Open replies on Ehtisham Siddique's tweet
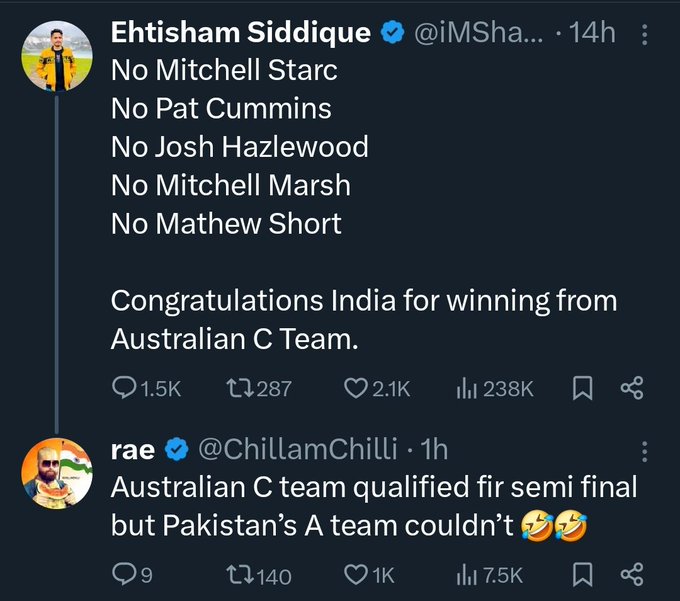 point(146,389)
